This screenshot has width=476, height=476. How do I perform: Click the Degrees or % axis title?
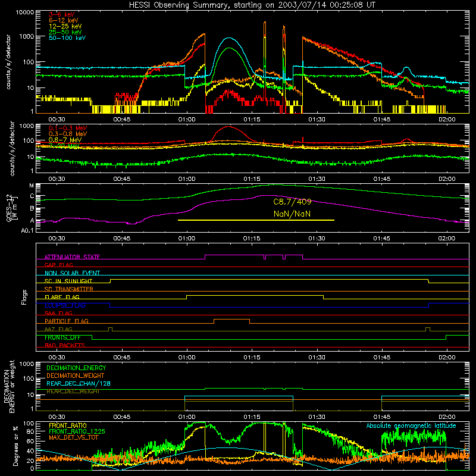pos(16,446)
